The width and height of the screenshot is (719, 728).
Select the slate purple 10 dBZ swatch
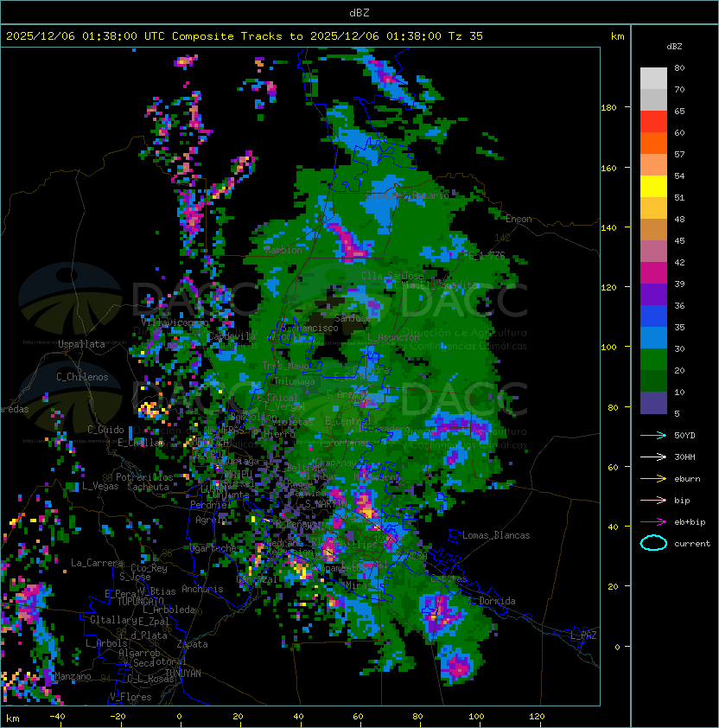coord(653,403)
